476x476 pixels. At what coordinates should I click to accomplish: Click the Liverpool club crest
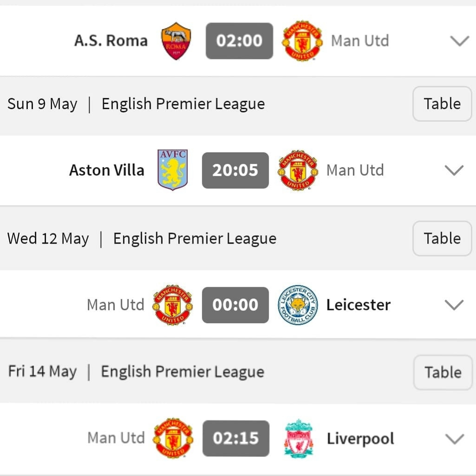(298, 438)
